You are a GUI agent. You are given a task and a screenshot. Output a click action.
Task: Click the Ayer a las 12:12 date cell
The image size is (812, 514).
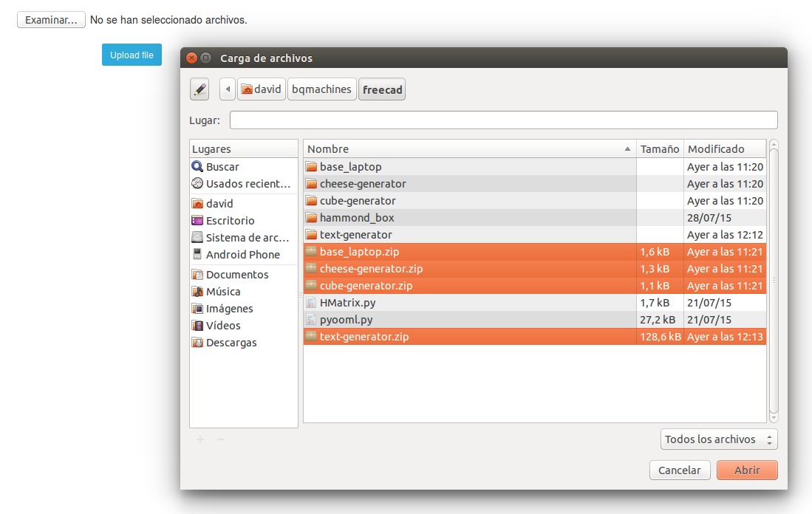[x=725, y=235]
